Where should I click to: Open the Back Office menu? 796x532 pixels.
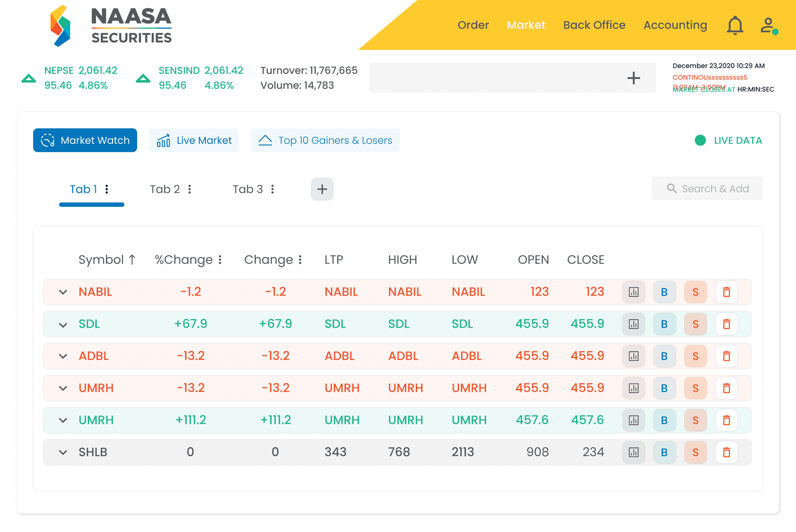click(x=594, y=25)
